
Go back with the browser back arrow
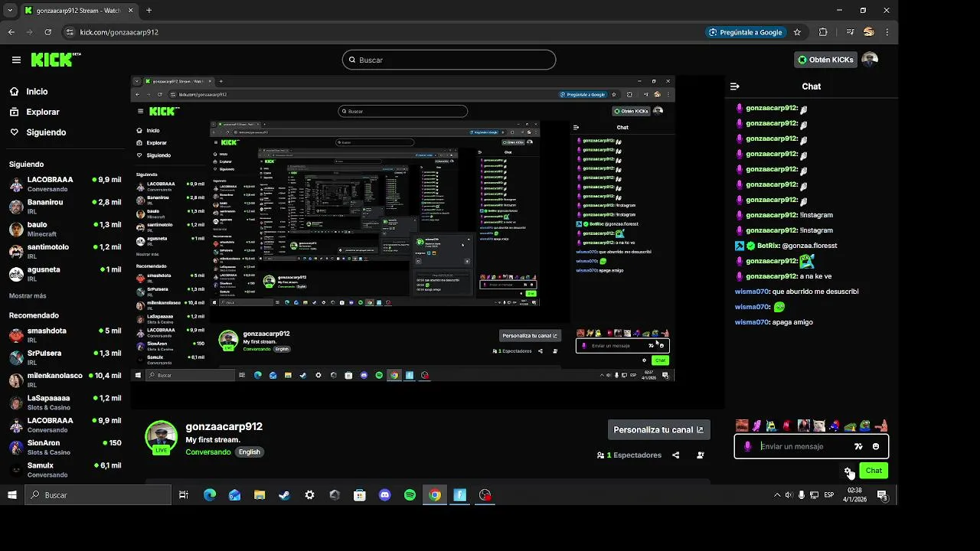pyautogui.click(x=11, y=32)
